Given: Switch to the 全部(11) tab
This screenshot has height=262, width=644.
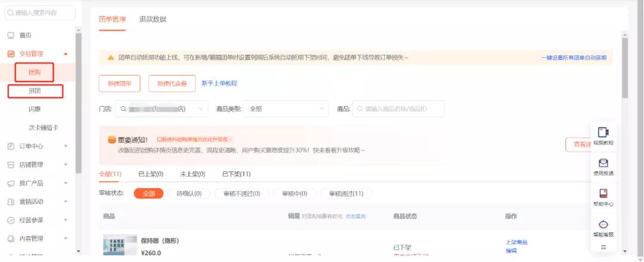Looking at the screenshot, I should [x=110, y=174].
